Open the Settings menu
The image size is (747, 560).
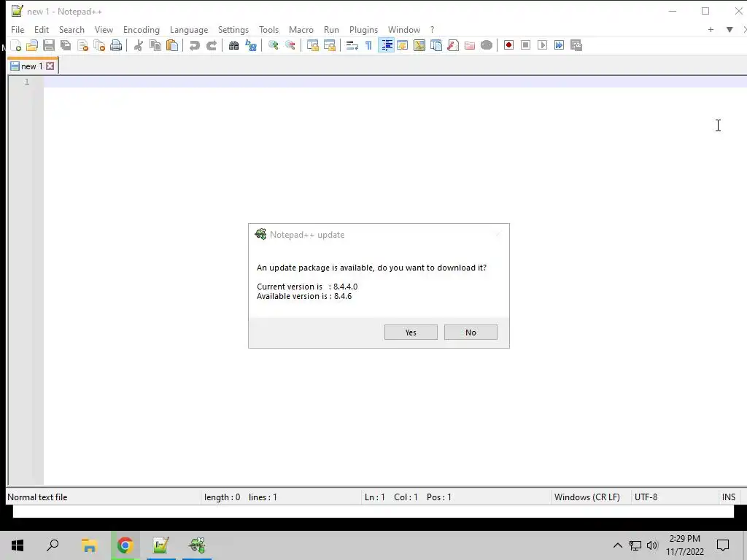pyautogui.click(x=233, y=29)
